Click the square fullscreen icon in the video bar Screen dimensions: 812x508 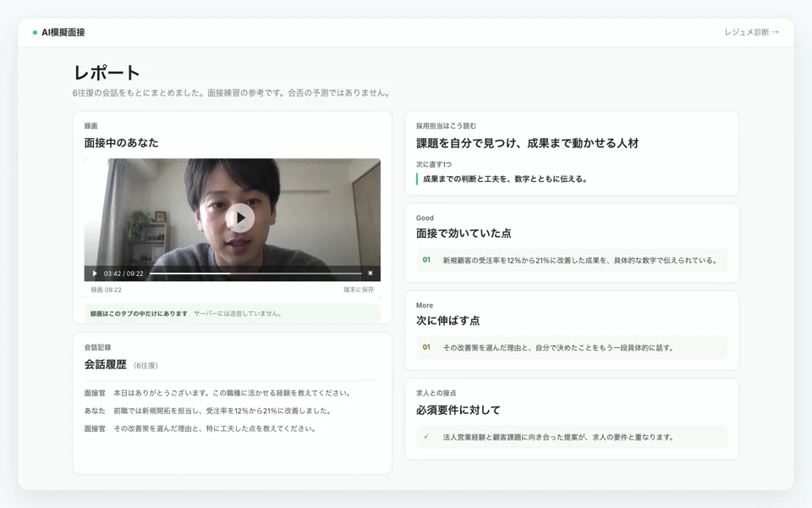pos(370,273)
